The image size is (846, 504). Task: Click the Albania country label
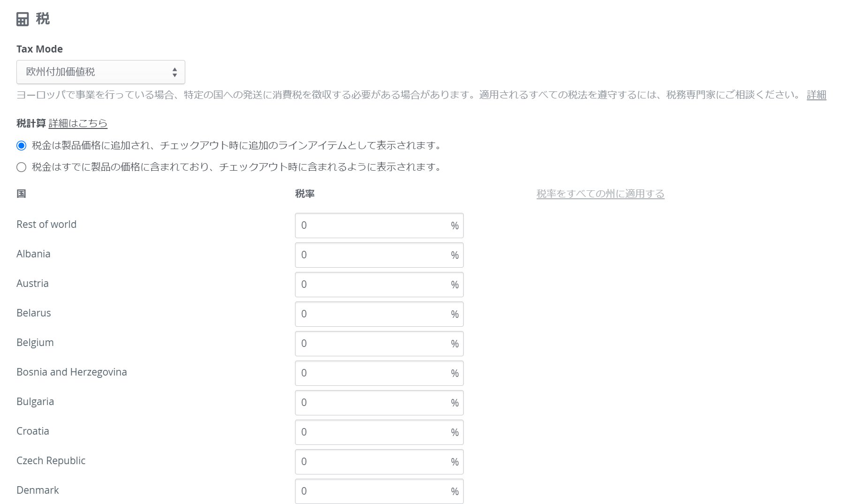33,254
